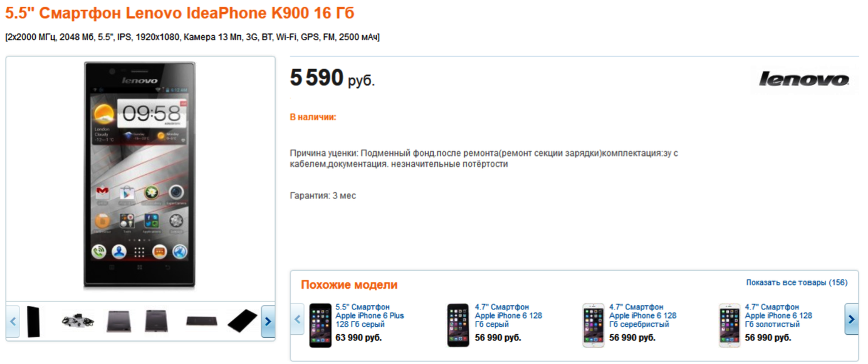Open iPhone 6 Plus 128 Гб серый link
868x364 pixels.
click(369, 315)
